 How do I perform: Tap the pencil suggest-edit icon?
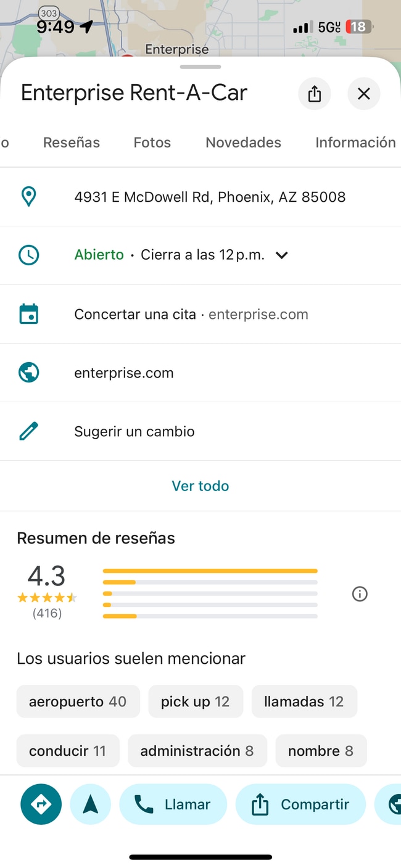[x=29, y=431]
